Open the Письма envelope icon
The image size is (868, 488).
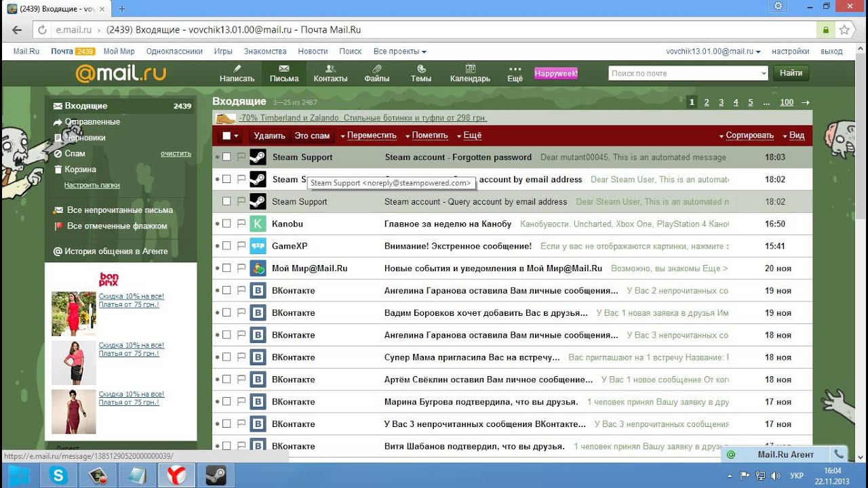[284, 68]
